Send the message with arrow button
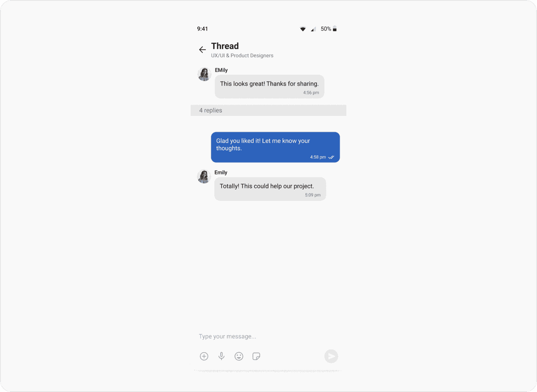 point(331,356)
